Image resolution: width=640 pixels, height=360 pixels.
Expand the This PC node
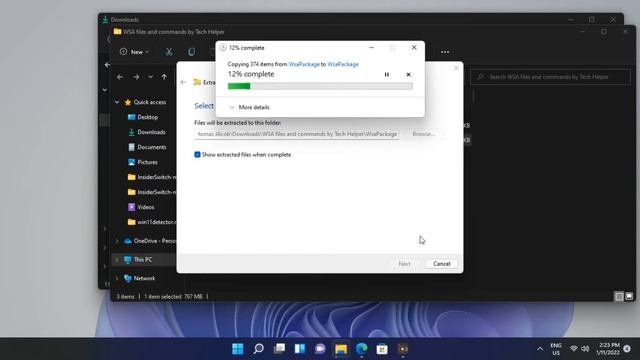tap(117, 260)
